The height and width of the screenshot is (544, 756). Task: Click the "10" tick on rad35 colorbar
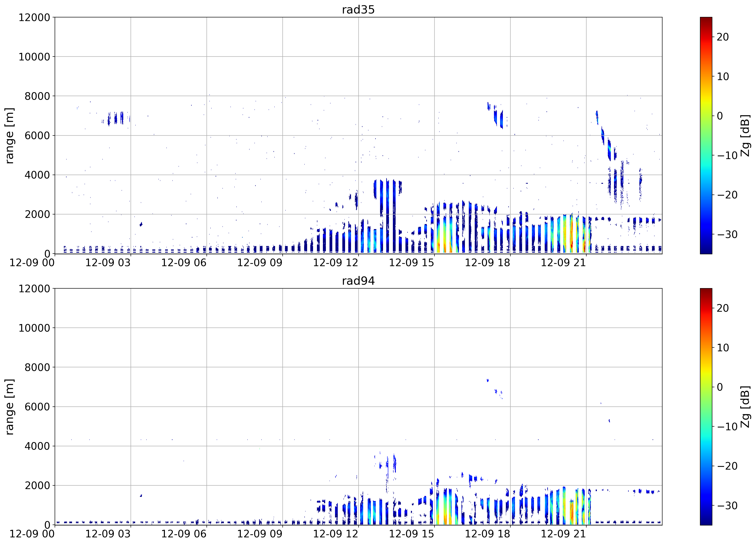pos(723,76)
